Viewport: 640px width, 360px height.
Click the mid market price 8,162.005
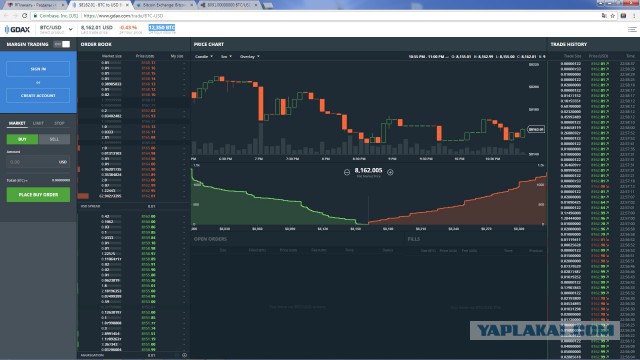click(368, 170)
